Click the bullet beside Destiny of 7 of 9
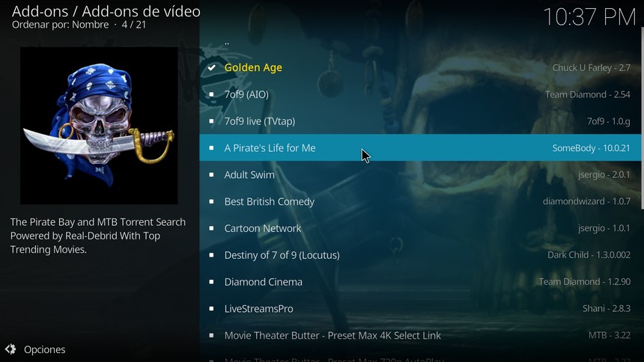The image size is (644, 362). tap(211, 255)
